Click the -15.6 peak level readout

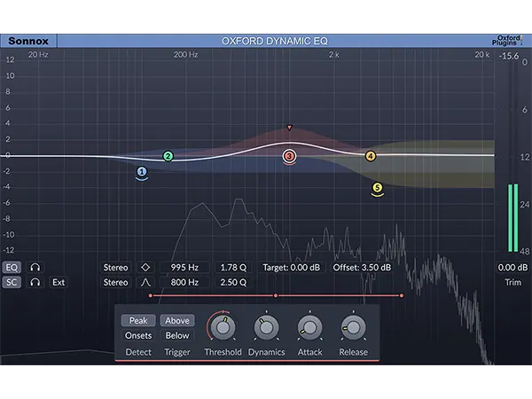(508, 56)
